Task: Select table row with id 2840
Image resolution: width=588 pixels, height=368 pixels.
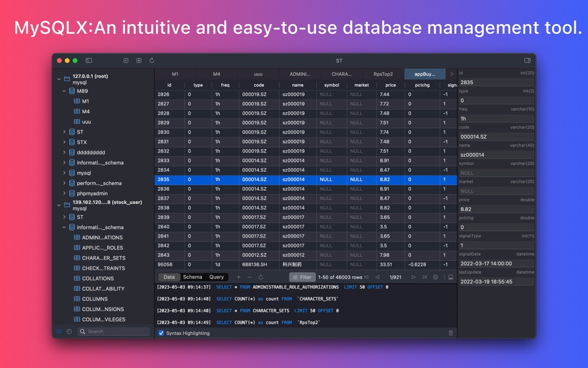Action: tap(306, 227)
